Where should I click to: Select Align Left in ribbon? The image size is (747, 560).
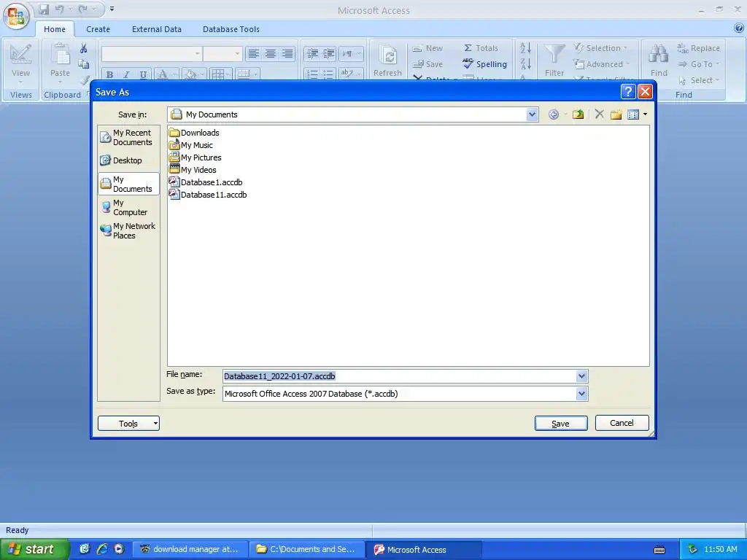click(x=253, y=54)
